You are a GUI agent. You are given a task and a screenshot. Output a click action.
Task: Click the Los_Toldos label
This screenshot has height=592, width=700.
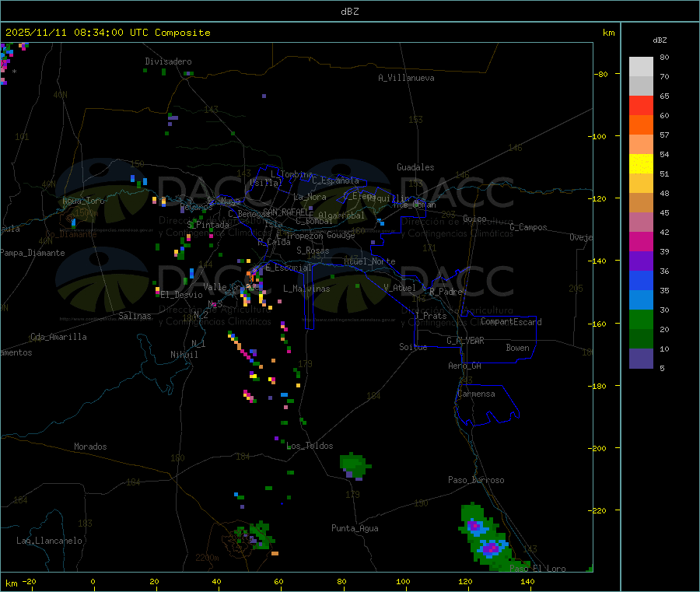tap(310, 446)
